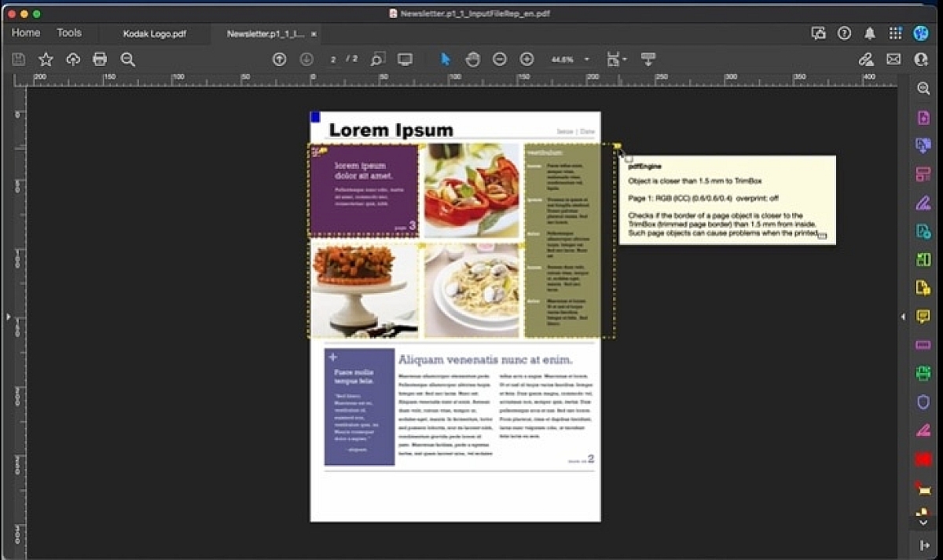Open the Protect shield tool
This screenshot has width=943, height=560.
(923, 402)
